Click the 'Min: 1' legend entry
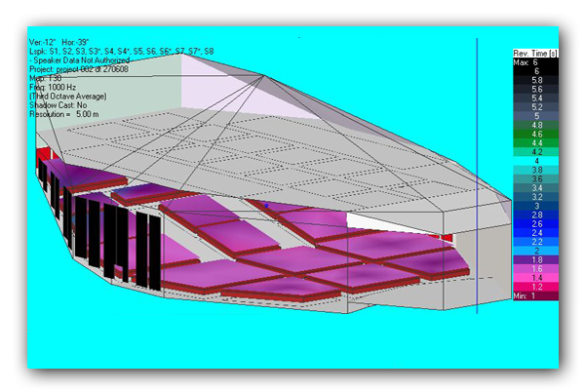This screenshot has width=585, height=392. point(535,295)
